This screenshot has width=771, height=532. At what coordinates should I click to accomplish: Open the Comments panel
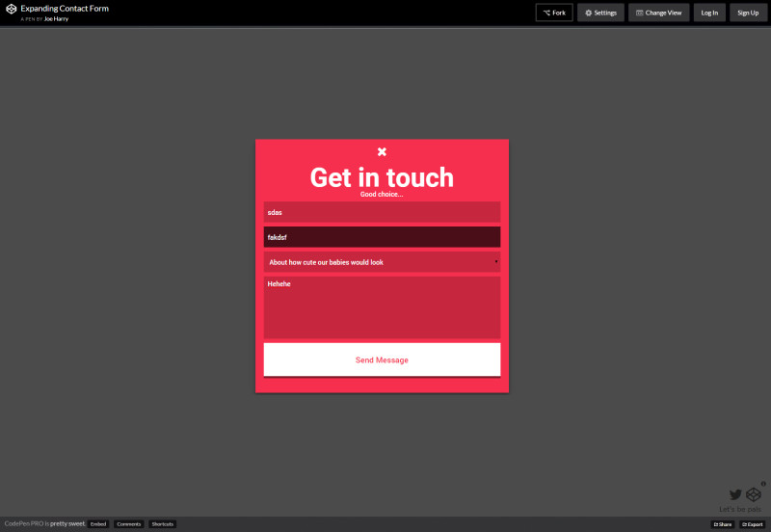(x=128, y=524)
